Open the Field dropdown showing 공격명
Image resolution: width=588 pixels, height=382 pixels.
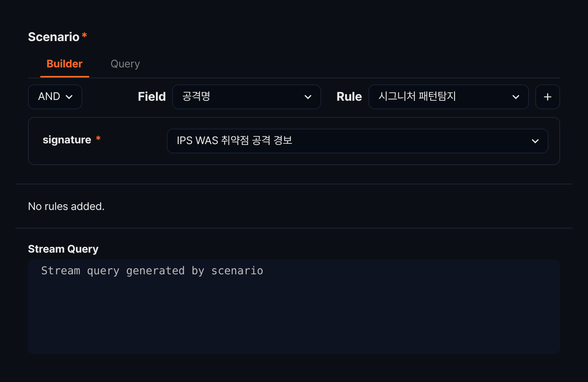pos(247,97)
